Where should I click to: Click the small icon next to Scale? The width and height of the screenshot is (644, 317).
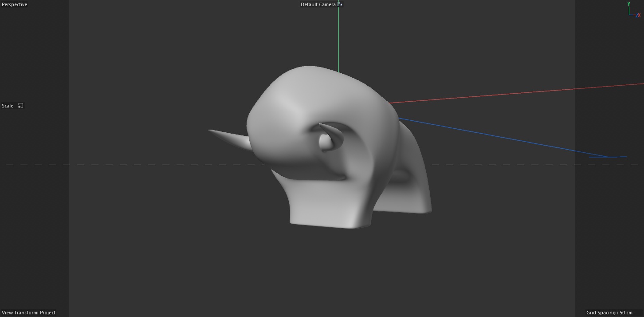pyautogui.click(x=20, y=106)
